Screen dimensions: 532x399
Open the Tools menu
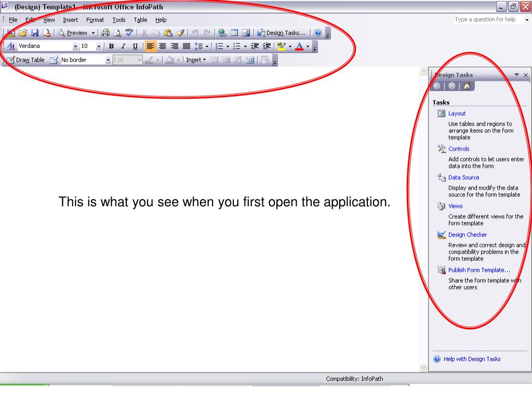pos(119,20)
